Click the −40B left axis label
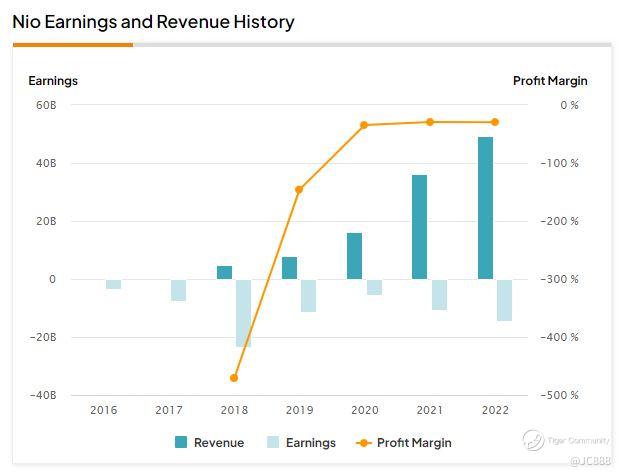Screen dimensions: 622x475 (43, 395)
